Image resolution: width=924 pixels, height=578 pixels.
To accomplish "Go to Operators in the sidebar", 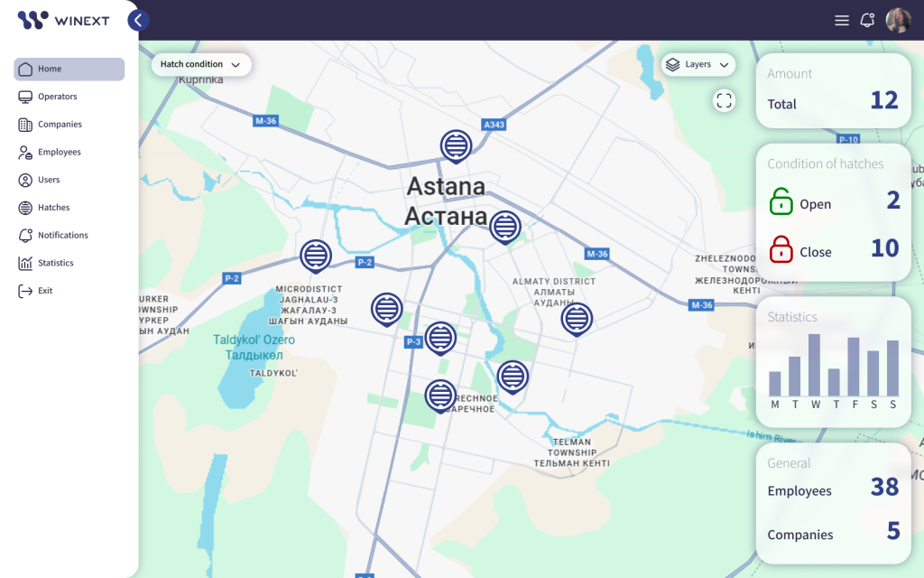I will (x=57, y=97).
